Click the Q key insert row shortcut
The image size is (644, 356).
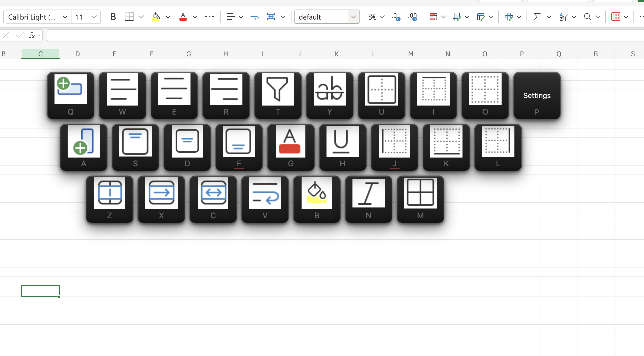(71, 95)
